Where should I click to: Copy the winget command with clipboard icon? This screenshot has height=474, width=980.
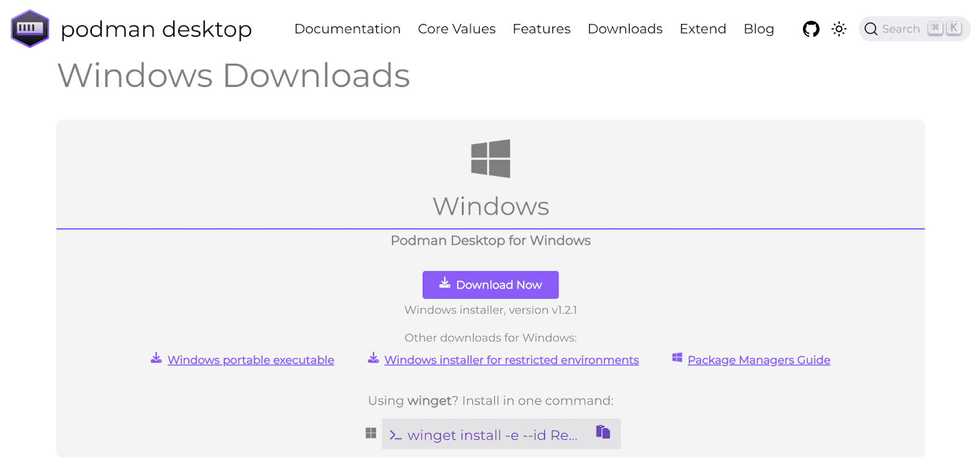(x=603, y=432)
